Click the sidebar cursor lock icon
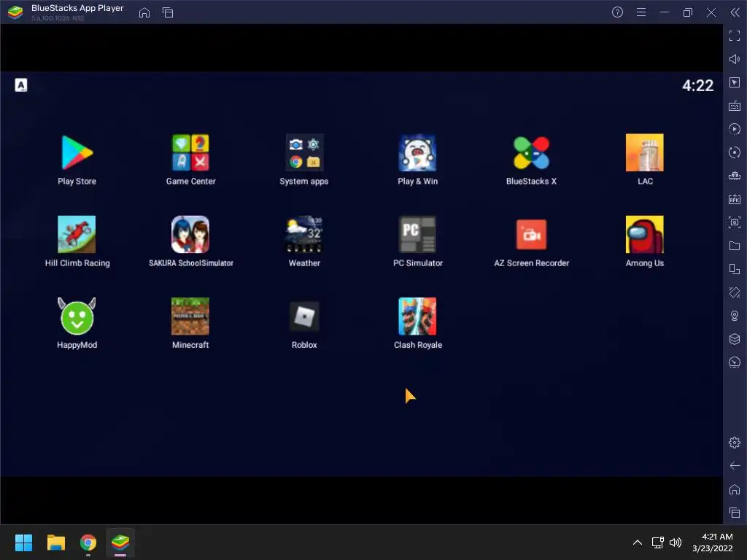 (x=735, y=82)
